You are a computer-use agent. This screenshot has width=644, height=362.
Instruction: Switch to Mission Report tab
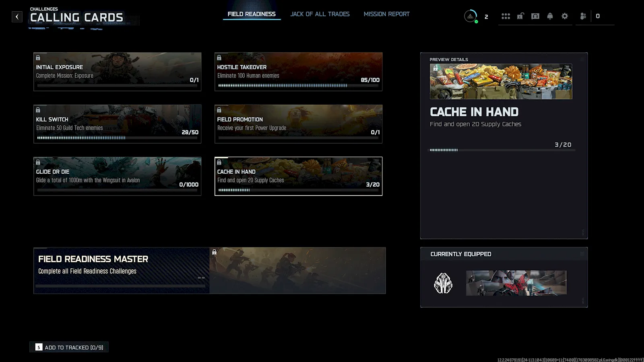[386, 14]
